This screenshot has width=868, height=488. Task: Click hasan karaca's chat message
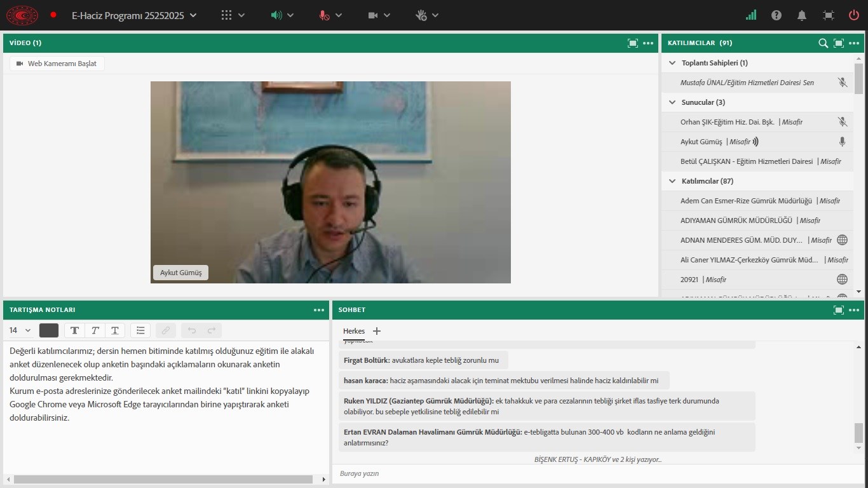(504, 381)
